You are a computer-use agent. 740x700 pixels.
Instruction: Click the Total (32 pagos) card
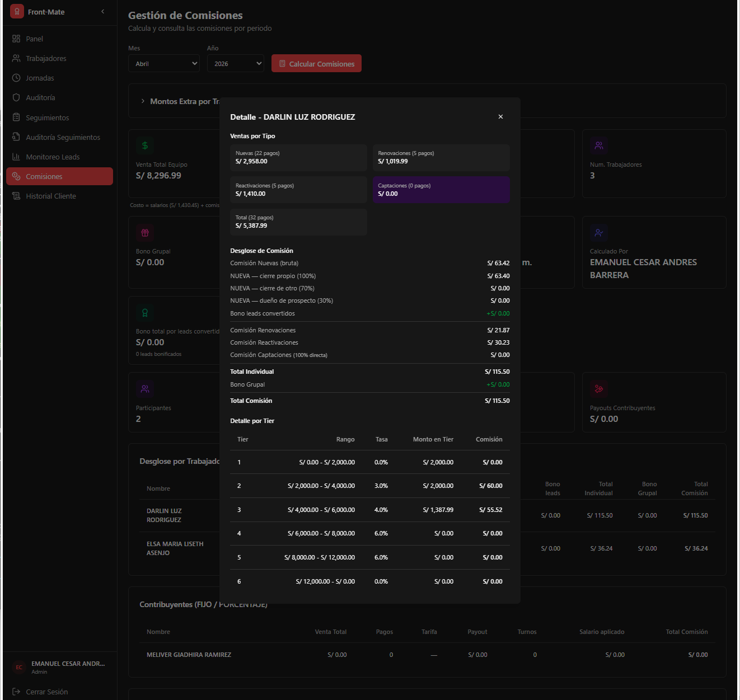(298, 222)
